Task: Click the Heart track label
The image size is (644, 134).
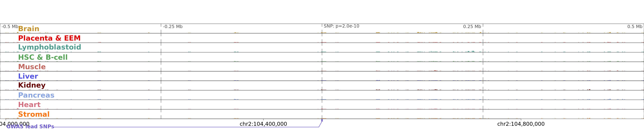Action: point(29,105)
